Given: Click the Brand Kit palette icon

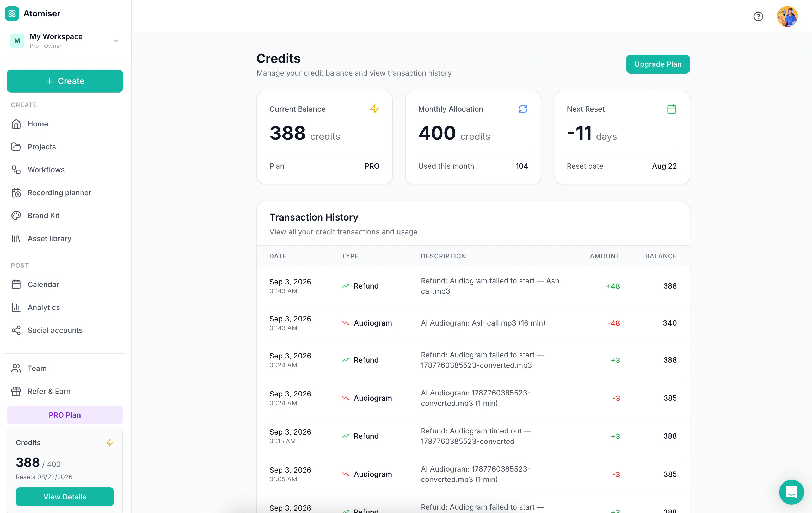Looking at the screenshot, I should [16, 216].
